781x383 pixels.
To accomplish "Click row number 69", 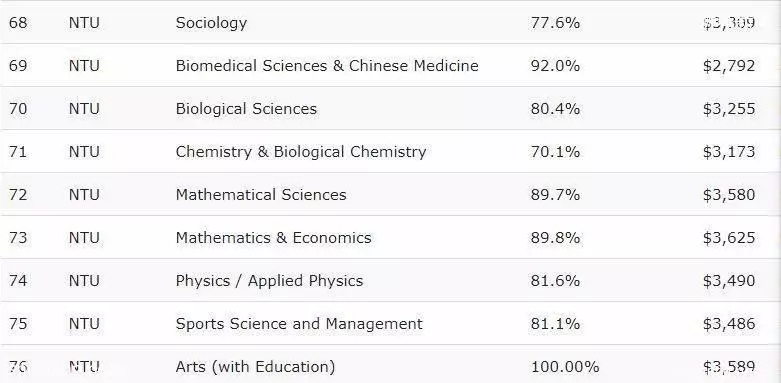I will 18,66.
